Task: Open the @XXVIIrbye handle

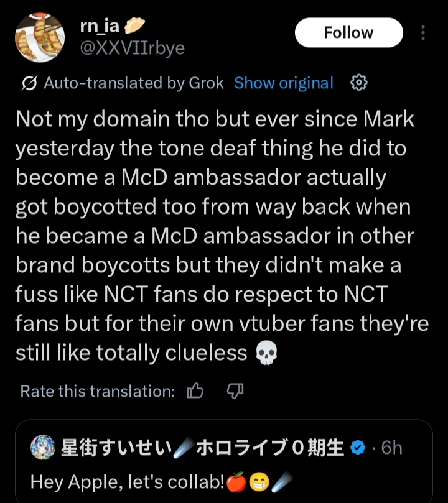Action: point(133,48)
